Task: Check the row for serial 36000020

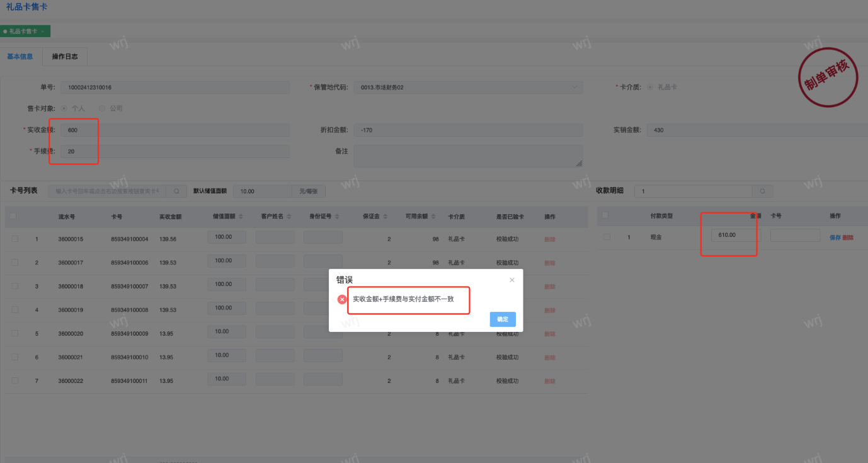Action: click(14, 333)
